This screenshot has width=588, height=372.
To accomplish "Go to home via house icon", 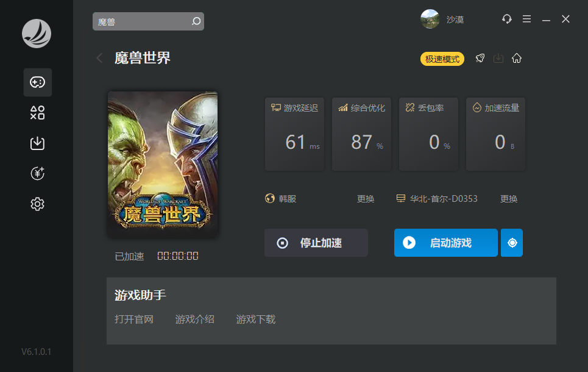I will (x=517, y=58).
